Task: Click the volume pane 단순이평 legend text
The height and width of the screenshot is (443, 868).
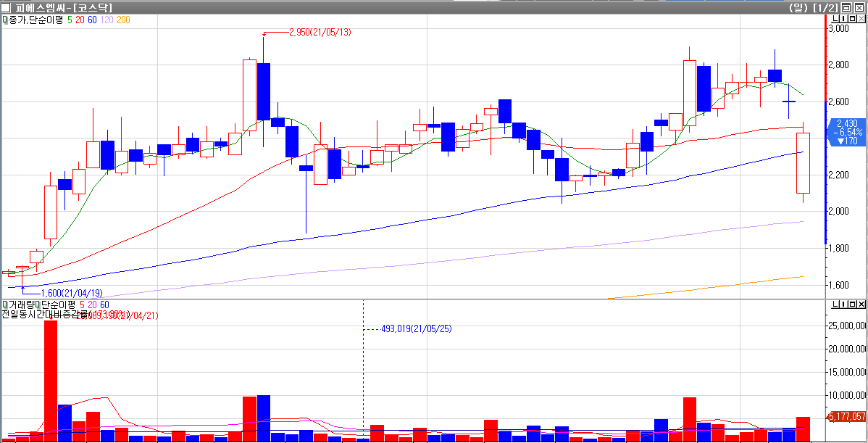Action: 59,305
